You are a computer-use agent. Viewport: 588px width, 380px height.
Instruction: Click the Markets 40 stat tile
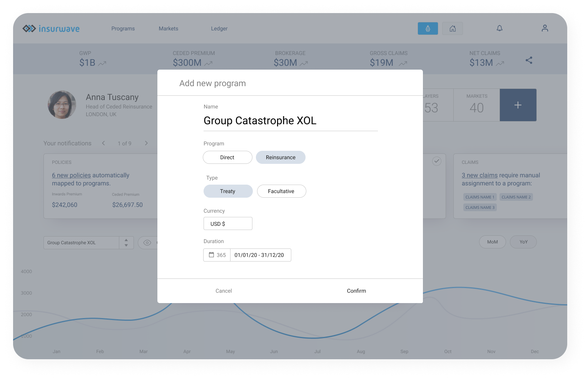coord(477,105)
